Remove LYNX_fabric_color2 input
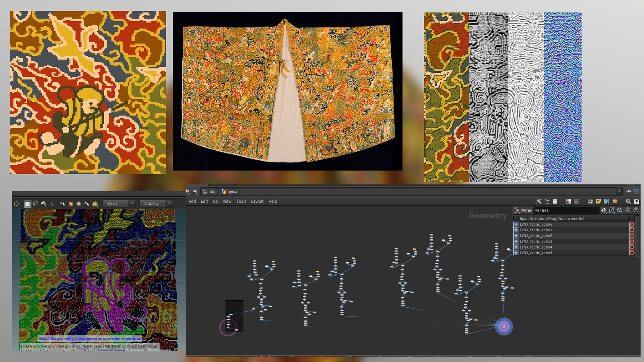644x362 pixels. point(632,236)
